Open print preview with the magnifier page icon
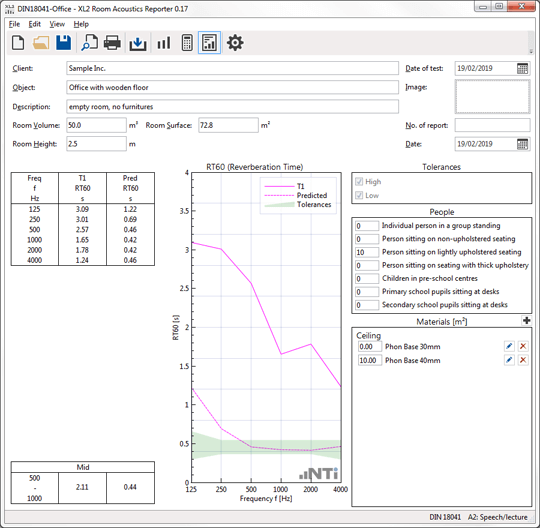This screenshot has height=528, width=540. coord(90,43)
